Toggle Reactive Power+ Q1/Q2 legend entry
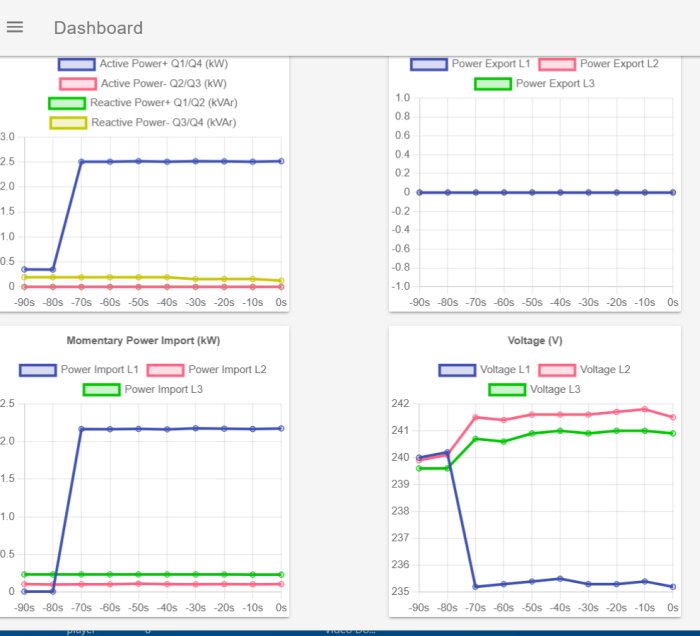The height and width of the screenshot is (636, 700). (x=67, y=103)
